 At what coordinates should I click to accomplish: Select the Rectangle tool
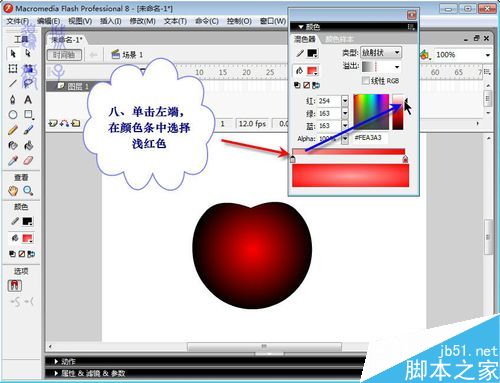click(28, 115)
